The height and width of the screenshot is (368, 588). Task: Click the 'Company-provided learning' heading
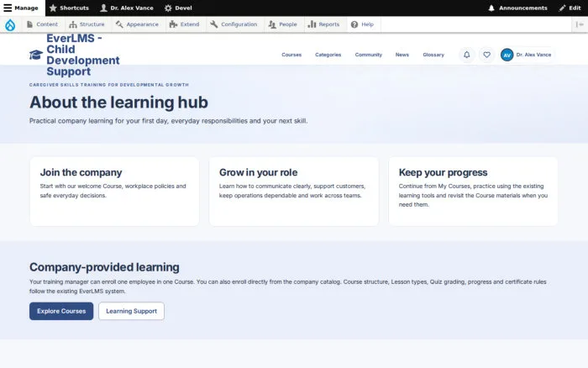(104, 267)
